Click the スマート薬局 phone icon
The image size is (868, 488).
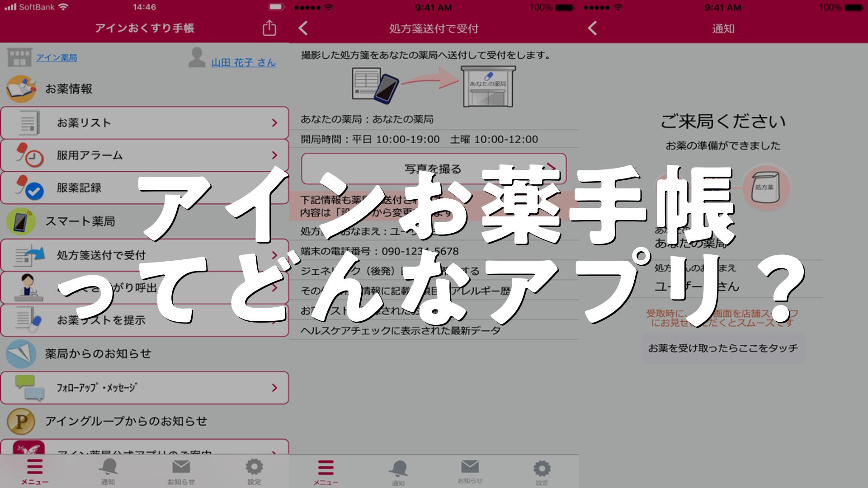click(21, 221)
